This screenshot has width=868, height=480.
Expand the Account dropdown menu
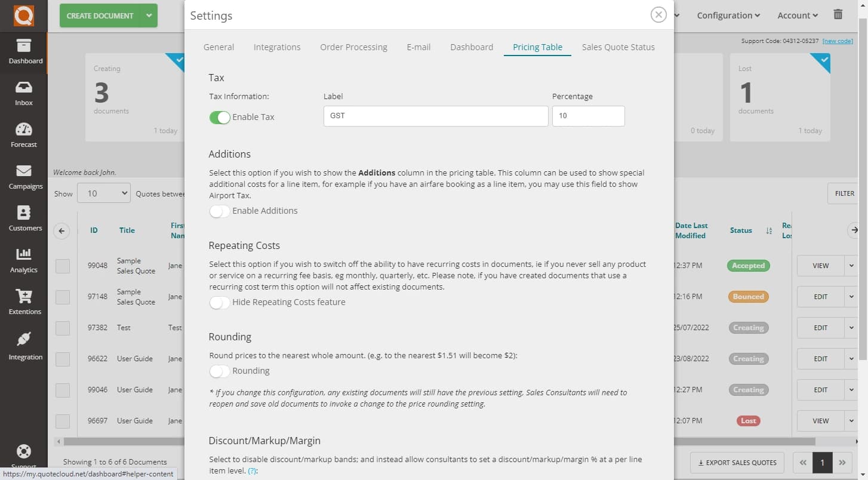[797, 15]
